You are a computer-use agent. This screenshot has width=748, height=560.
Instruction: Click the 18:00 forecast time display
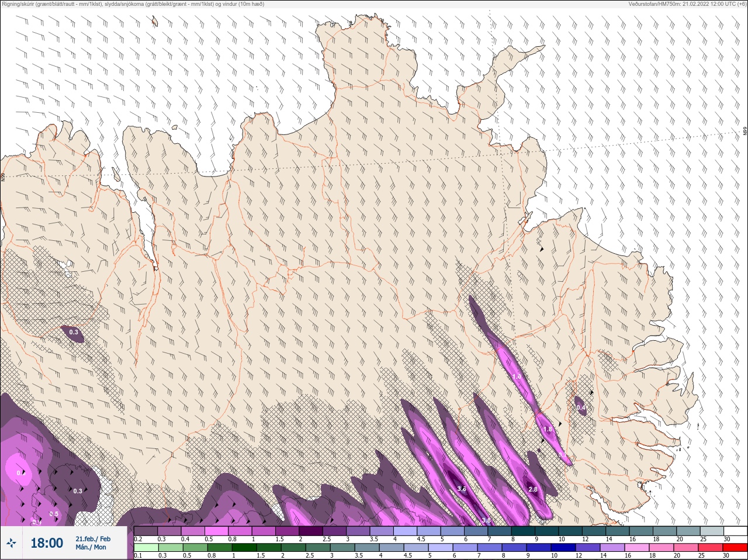pyautogui.click(x=47, y=543)
